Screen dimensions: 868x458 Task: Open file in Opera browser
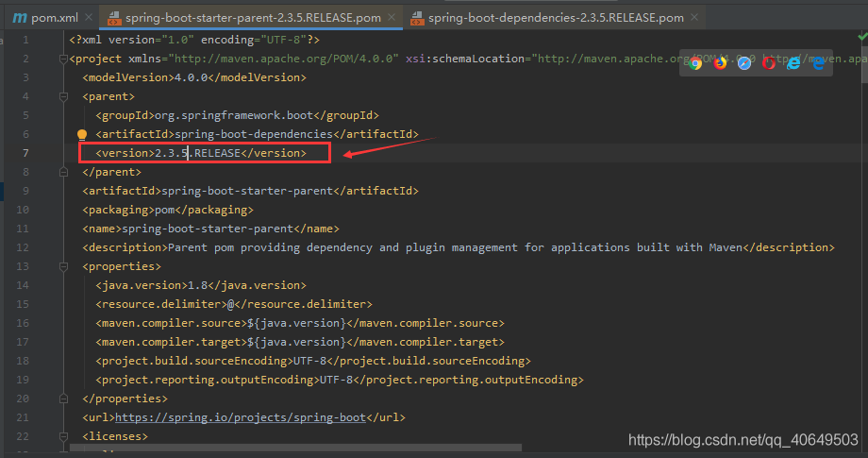(769, 63)
